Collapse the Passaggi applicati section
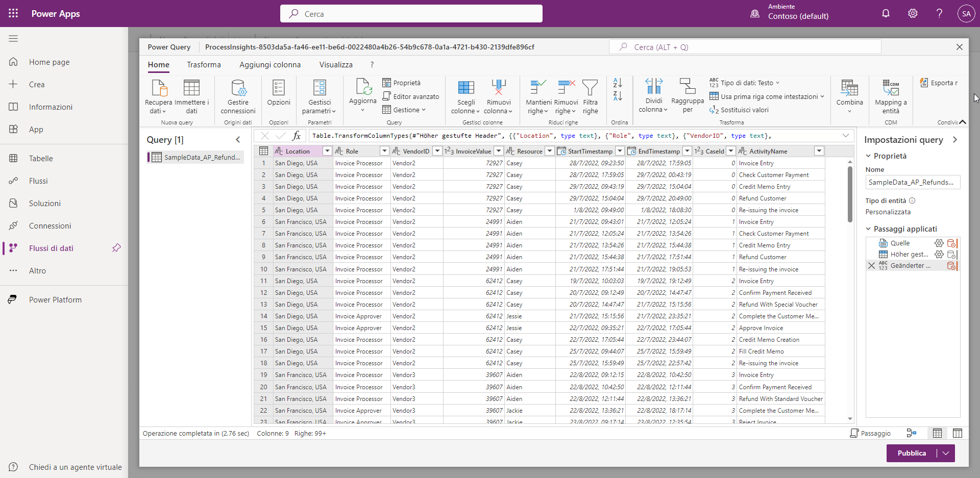 coord(868,229)
